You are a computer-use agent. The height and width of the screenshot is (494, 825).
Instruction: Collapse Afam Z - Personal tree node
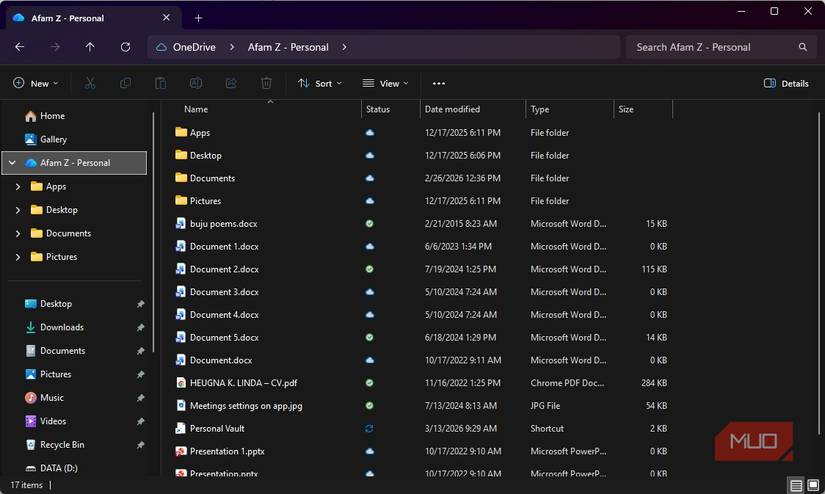point(12,163)
